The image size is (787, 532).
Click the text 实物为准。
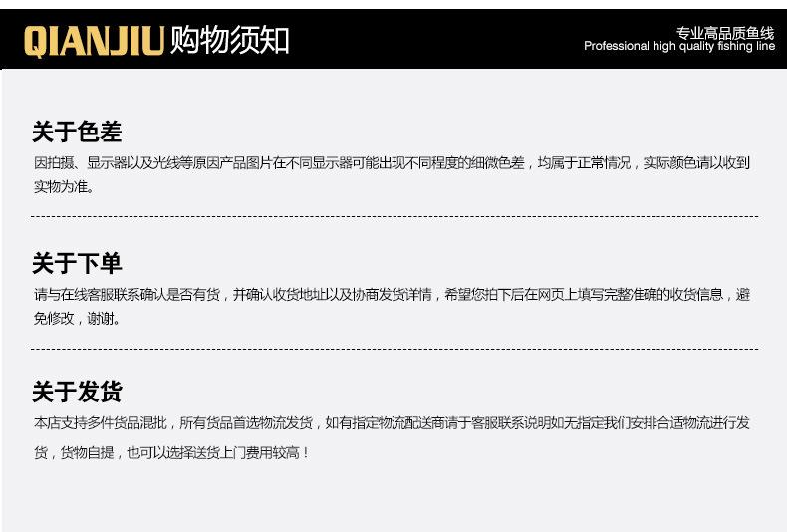click(x=64, y=187)
